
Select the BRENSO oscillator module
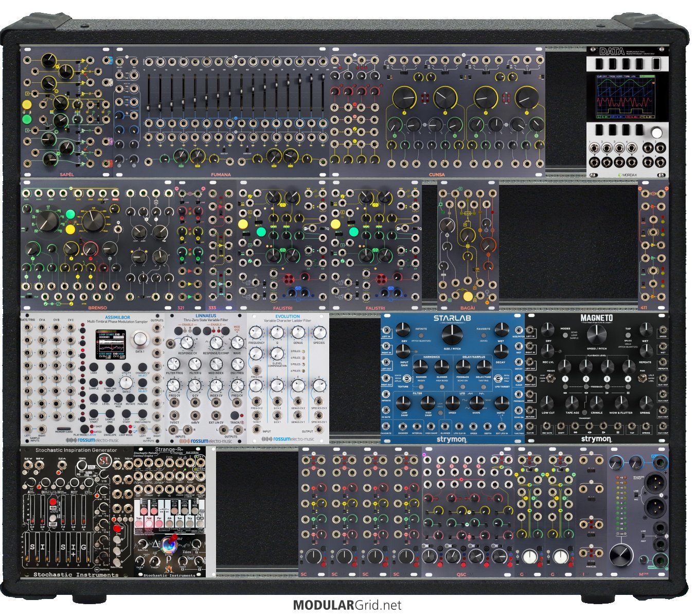tap(98, 244)
